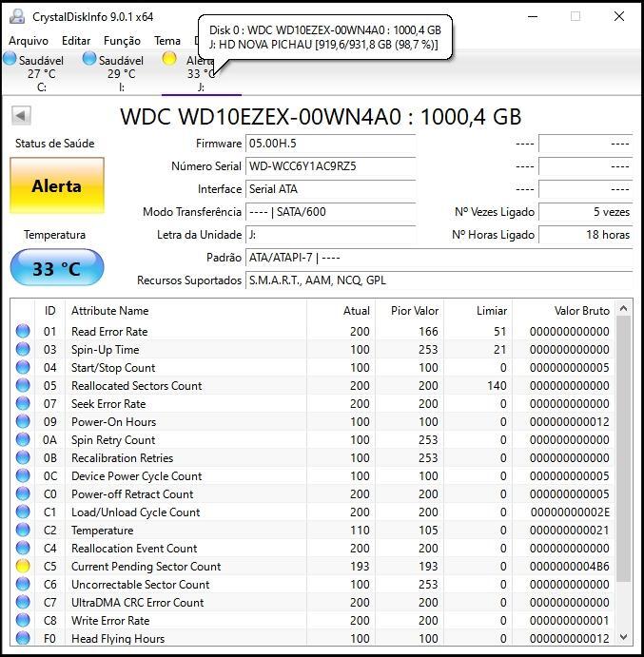Open the Editar menu

coord(76,41)
